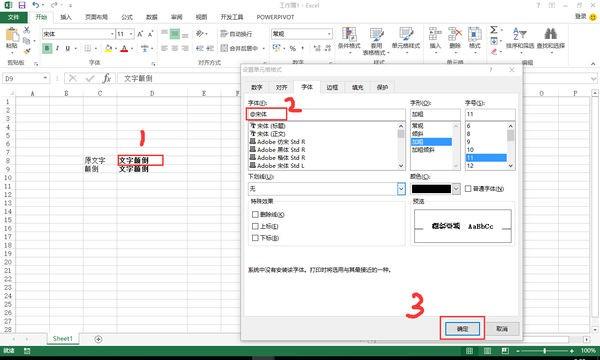Click the Italic formatting icon
Viewport: 600px width, 360px height.
[x=57, y=48]
